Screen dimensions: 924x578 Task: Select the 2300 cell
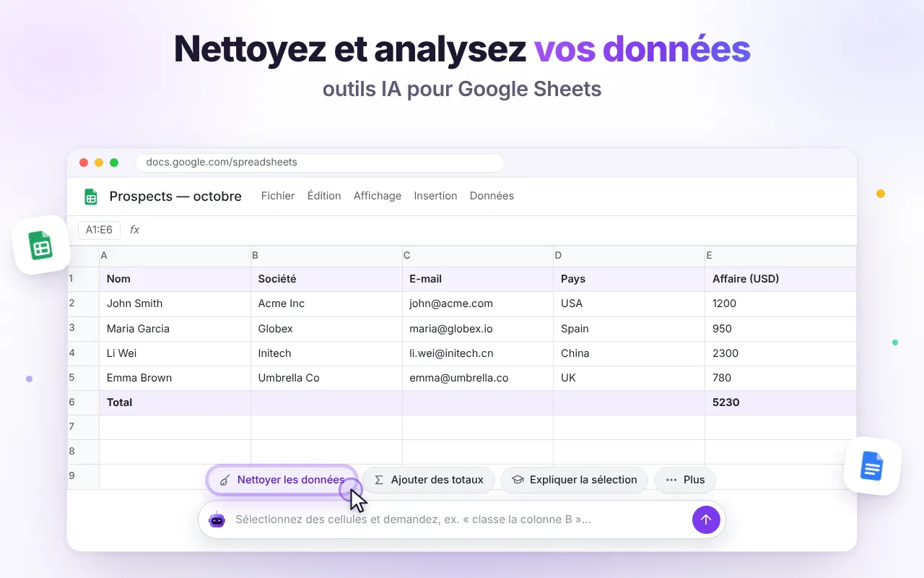tap(780, 353)
